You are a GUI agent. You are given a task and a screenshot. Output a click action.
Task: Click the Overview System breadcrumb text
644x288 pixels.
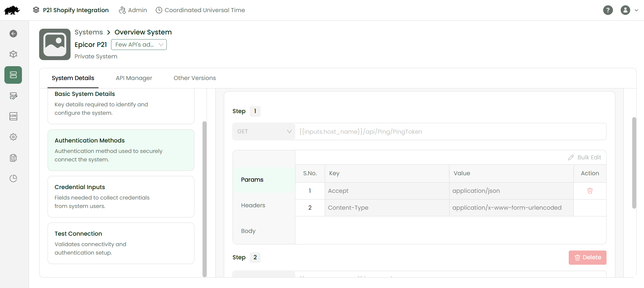(143, 32)
